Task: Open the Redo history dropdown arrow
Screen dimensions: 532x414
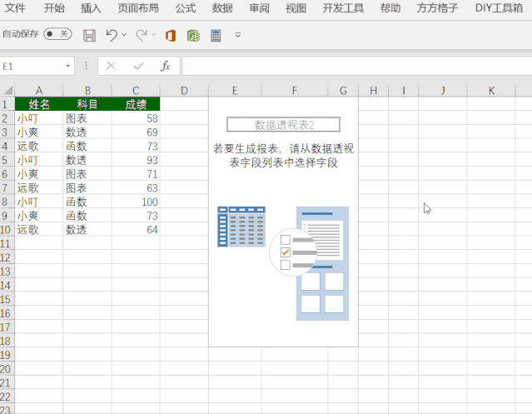Action: coord(154,35)
